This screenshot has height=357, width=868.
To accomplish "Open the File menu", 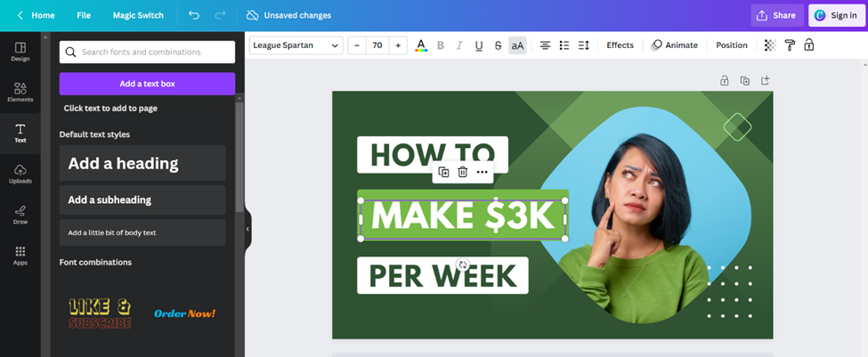I will click(x=84, y=15).
